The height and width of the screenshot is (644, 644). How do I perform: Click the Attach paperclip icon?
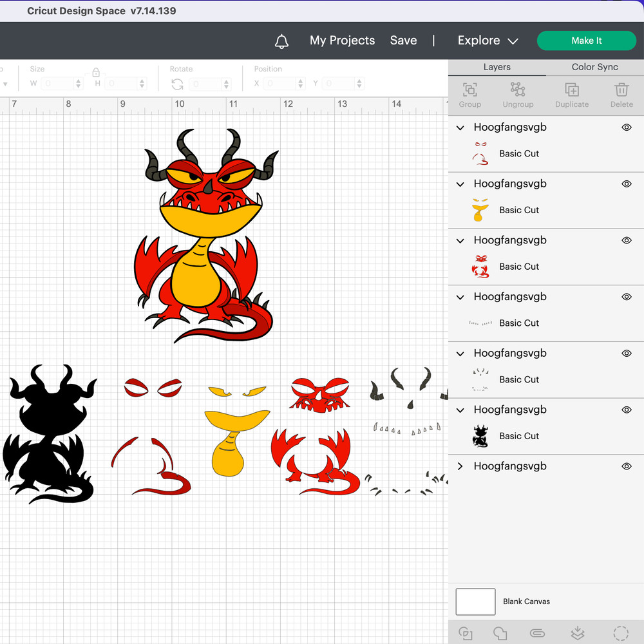[537, 633]
